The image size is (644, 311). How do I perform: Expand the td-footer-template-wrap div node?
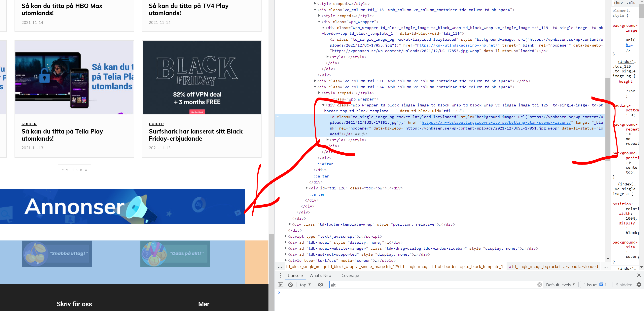290,224
